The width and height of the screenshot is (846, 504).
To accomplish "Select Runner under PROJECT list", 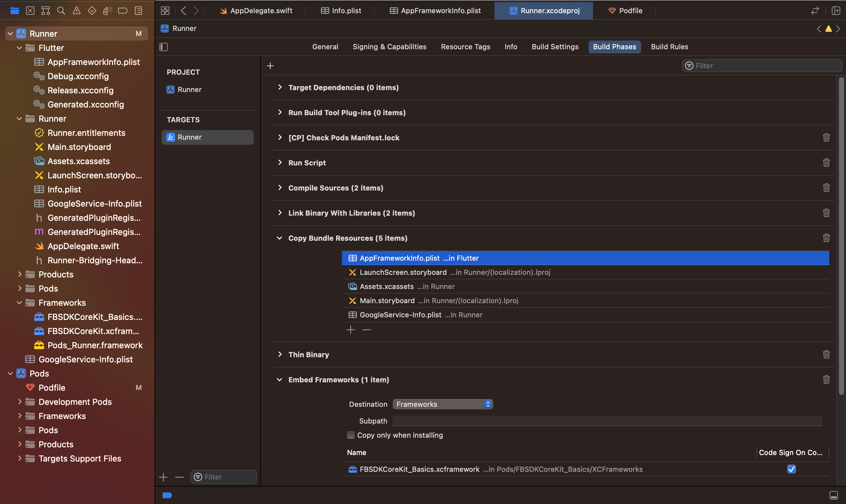I will [x=189, y=90].
